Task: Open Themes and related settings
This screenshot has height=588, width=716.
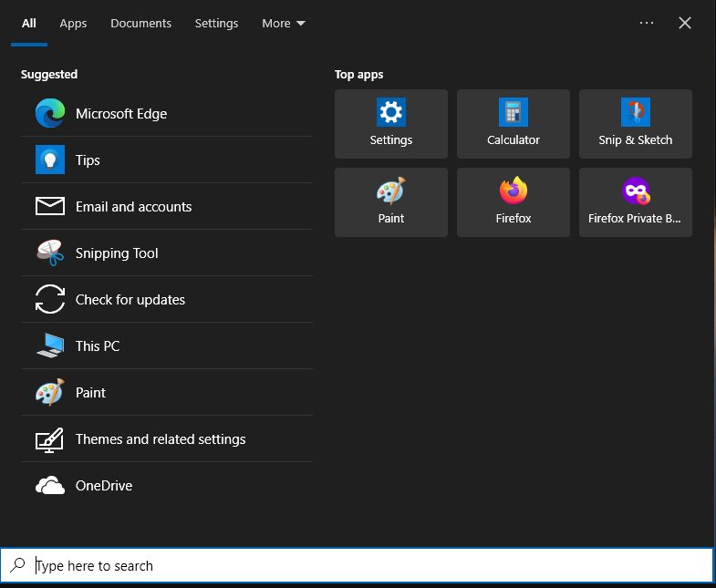Action: click(x=161, y=439)
